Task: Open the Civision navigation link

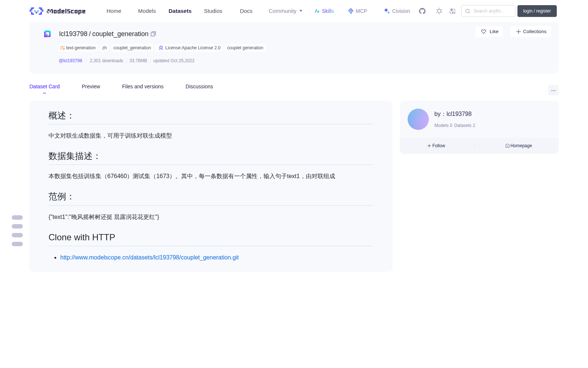Action: 397,11
